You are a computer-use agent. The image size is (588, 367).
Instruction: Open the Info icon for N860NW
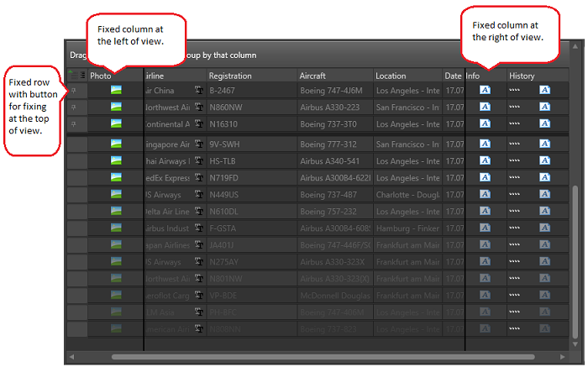tap(485, 107)
